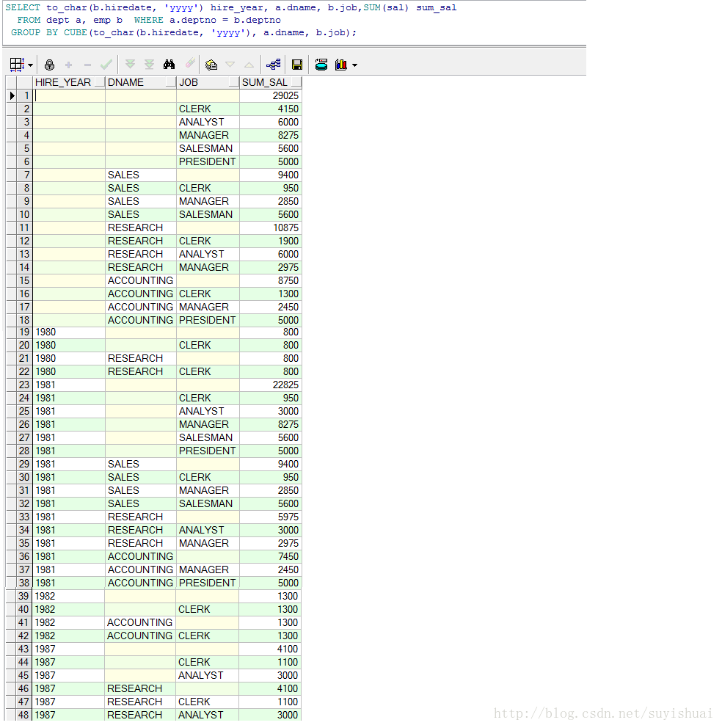Image resolution: width=722 pixels, height=728 pixels.
Task: Select the PRESIDENT cell in row 6
Action: [208, 161]
